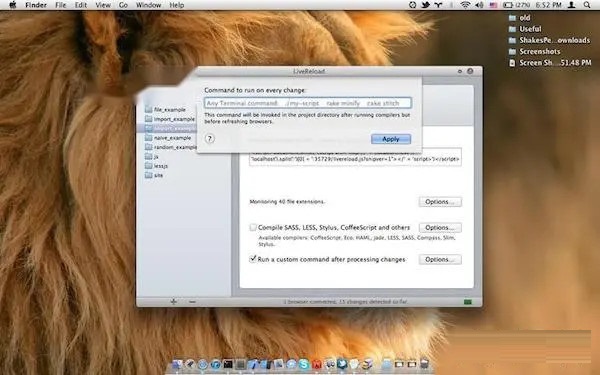Select the less.js project folder
The image size is (600, 375).
pos(157,166)
